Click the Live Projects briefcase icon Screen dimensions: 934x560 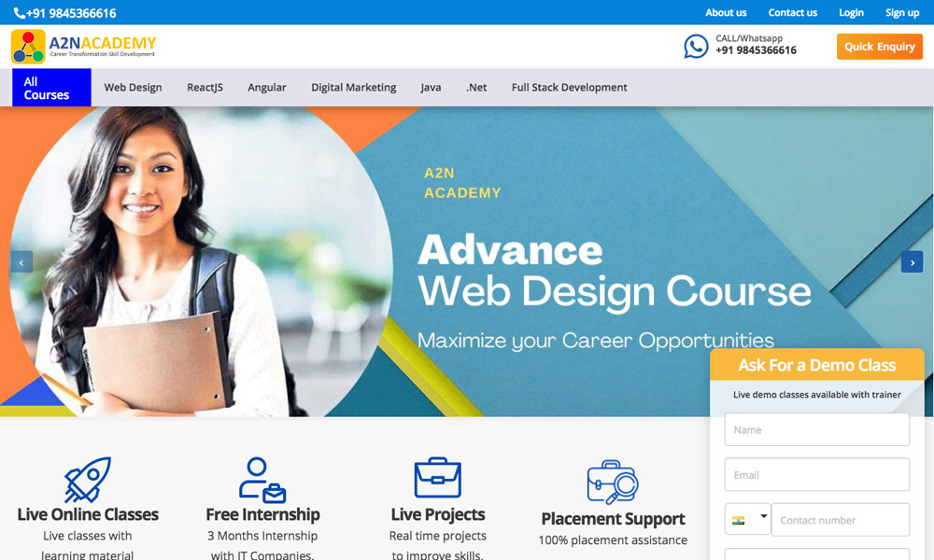[438, 477]
